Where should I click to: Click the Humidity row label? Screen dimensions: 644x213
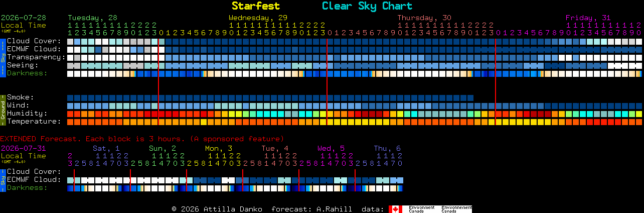(27, 113)
